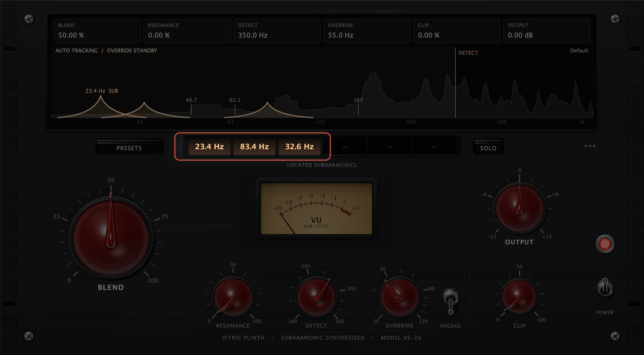This screenshot has height=355, width=644.
Task: Click the CLIP knob
Action: coord(519,297)
